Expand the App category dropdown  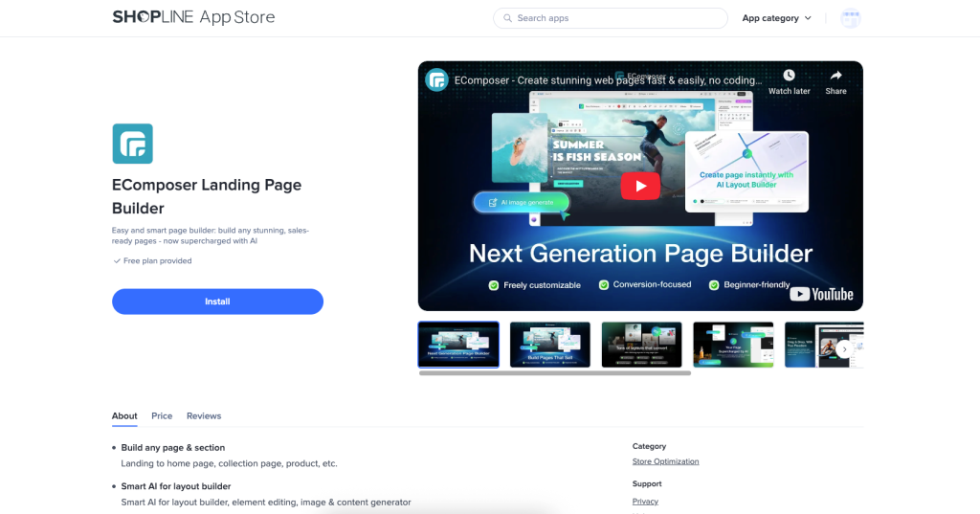[776, 18]
